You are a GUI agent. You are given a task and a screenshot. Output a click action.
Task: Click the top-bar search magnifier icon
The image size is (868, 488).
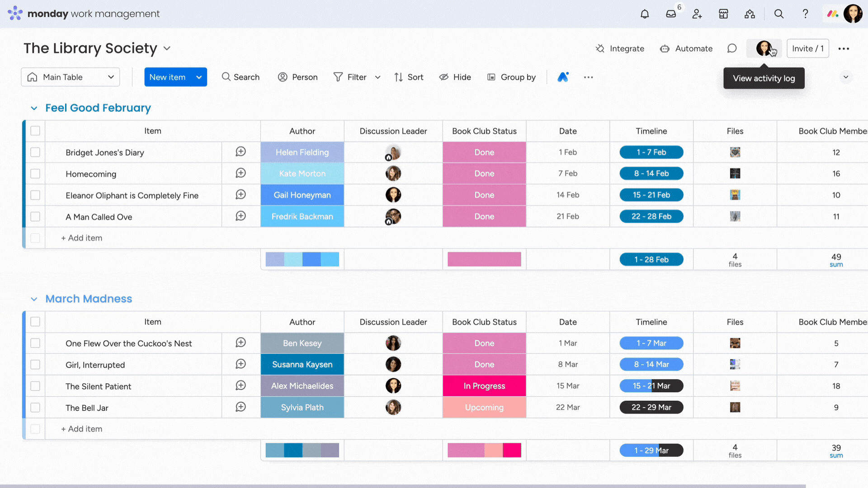(x=779, y=14)
